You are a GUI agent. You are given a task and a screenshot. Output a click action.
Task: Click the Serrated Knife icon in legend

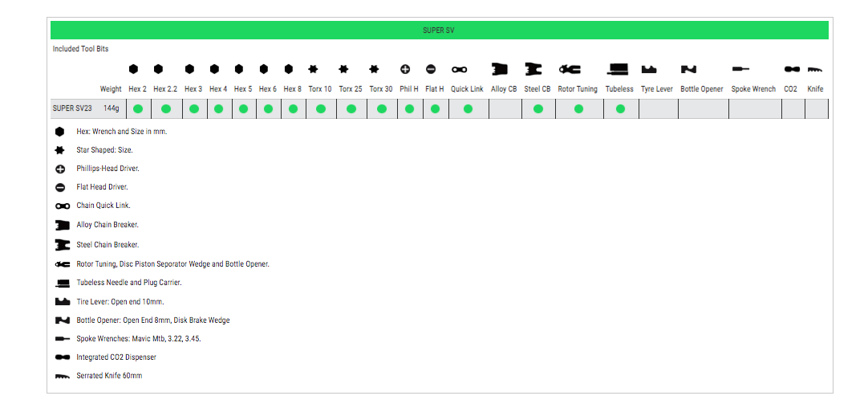coord(63,376)
